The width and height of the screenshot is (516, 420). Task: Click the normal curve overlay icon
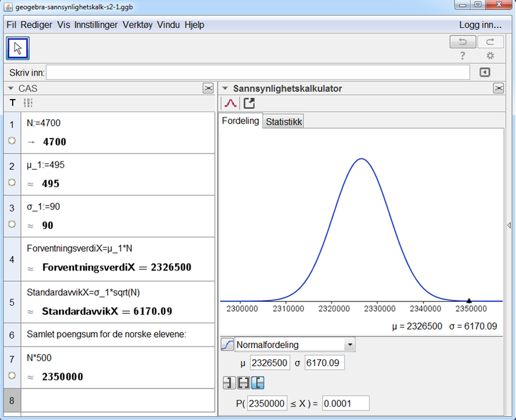230,103
